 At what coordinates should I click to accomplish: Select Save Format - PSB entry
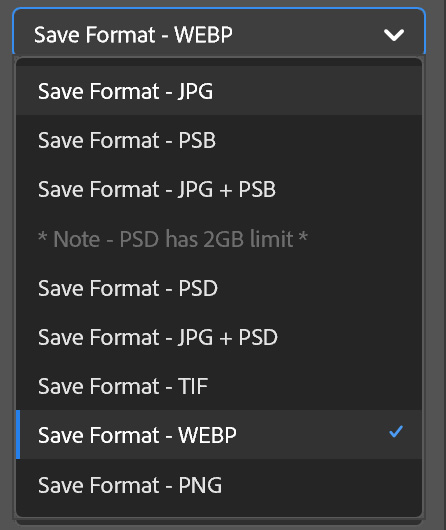(x=219, y=140)
